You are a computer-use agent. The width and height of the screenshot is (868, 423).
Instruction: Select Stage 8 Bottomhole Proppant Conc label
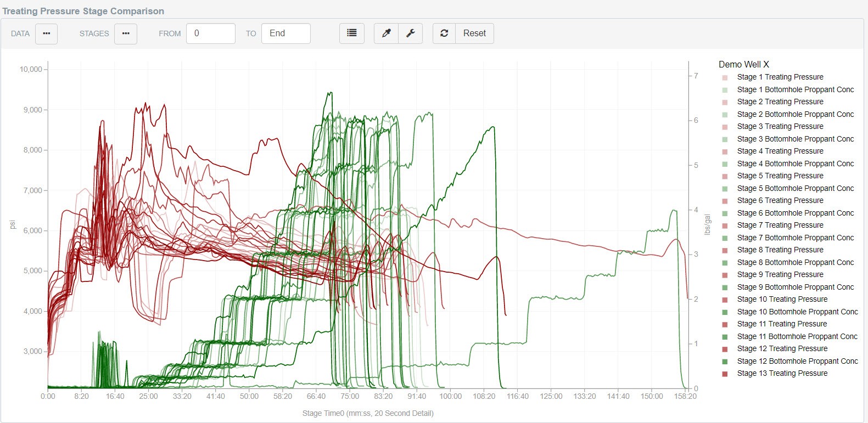[796, 262]
